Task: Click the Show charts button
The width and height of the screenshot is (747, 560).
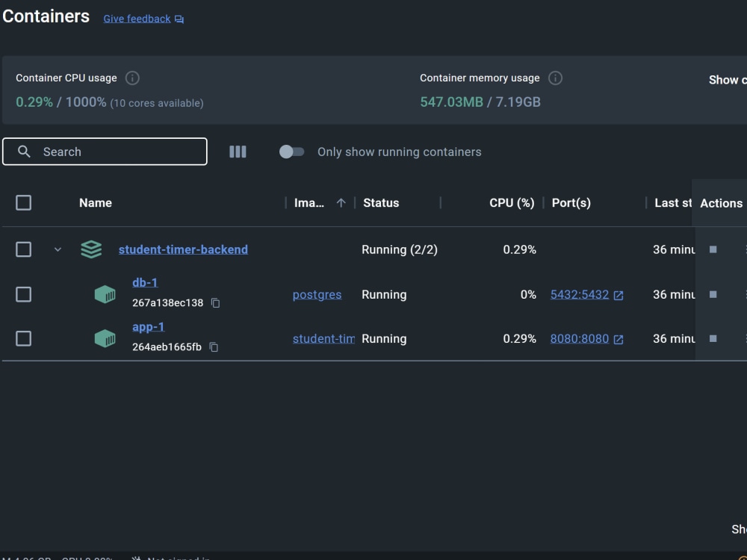Action: pos(728,80)
